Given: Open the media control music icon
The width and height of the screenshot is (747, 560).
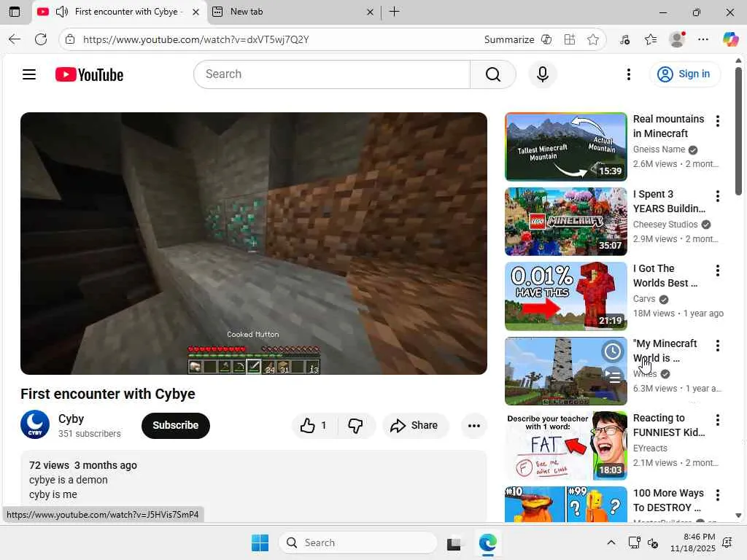Looking at the screenshot, I should tap(624, 39).
